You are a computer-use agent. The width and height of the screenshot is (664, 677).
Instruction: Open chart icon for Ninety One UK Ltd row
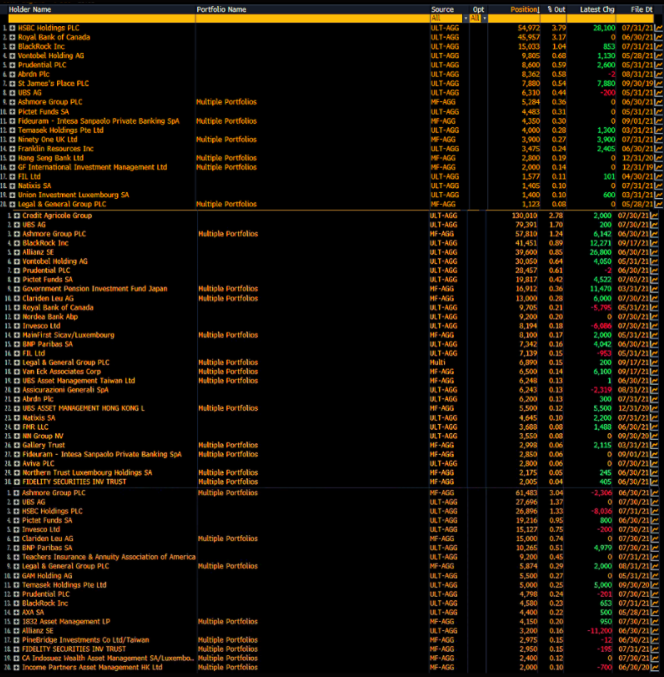(x=659, y=139)
